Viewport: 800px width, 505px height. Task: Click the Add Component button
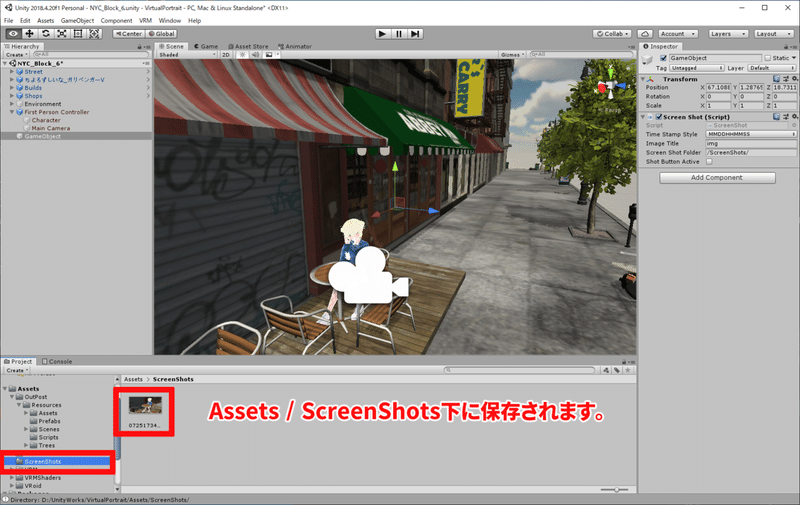[x=717, y=178]
